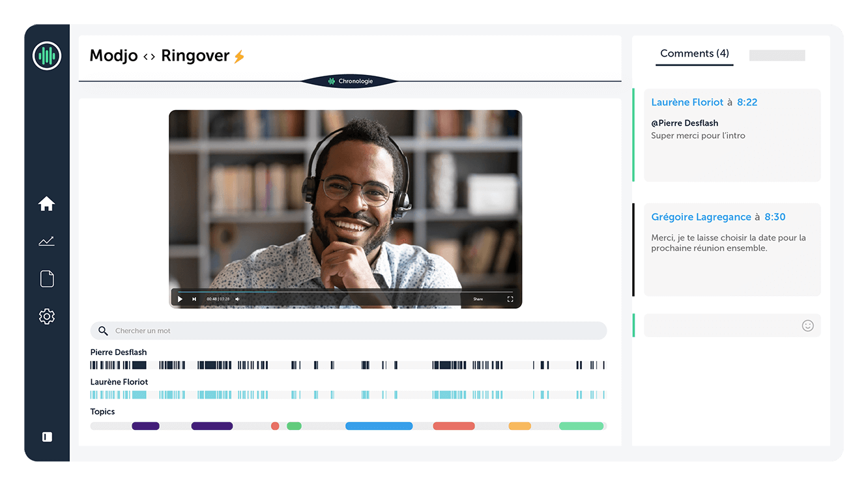Click the emoji icon in the comment box
This screenshot has width=868, height=486.
pyautogui.click(x=807, y=325)
